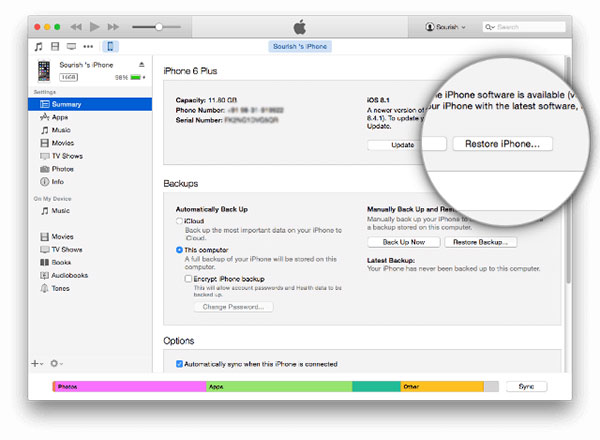Click the play button
The height and width of the screenshot is (440, 600).
click(95, 27)
